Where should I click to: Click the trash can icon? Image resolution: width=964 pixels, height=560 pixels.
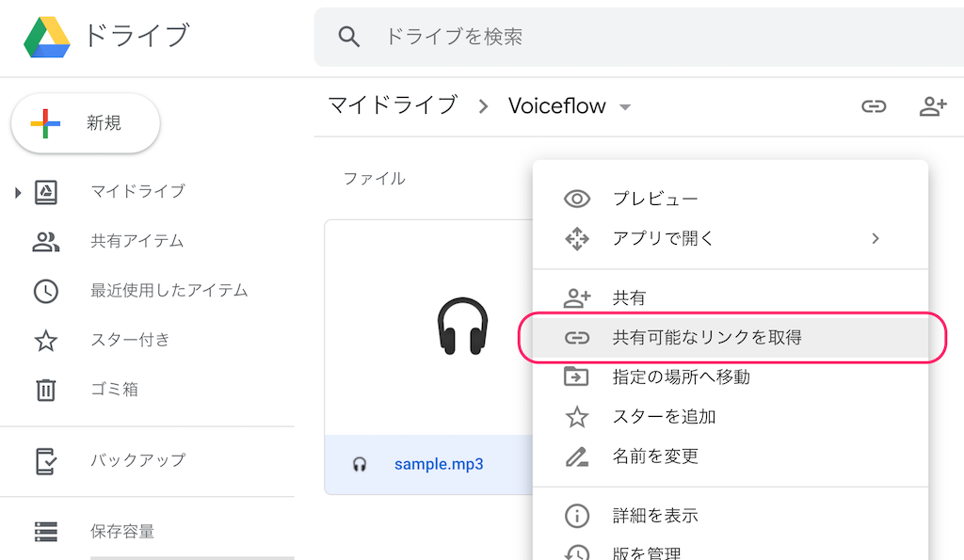point(46,390)
